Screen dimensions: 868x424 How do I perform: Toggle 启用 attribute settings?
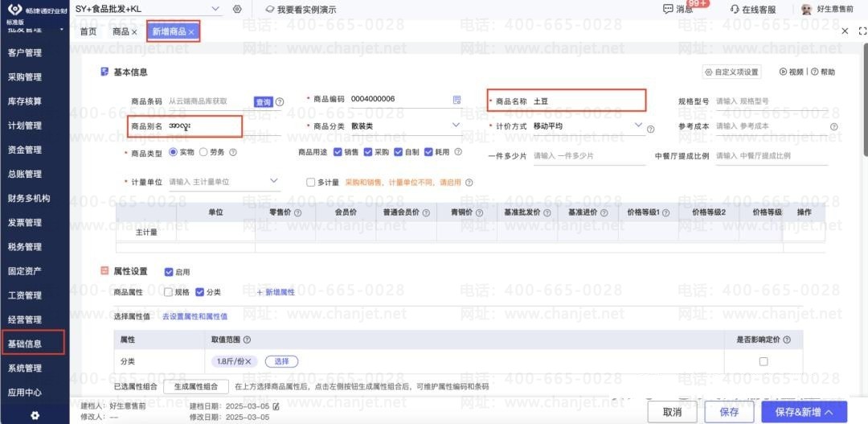click(169, 272)
